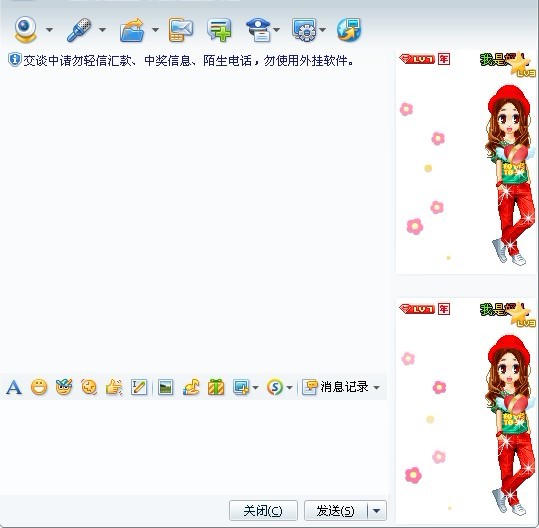Viewport: 539px width, 528px height.
Task: Insert a picture with the image icon
Action: pos(165,387)
